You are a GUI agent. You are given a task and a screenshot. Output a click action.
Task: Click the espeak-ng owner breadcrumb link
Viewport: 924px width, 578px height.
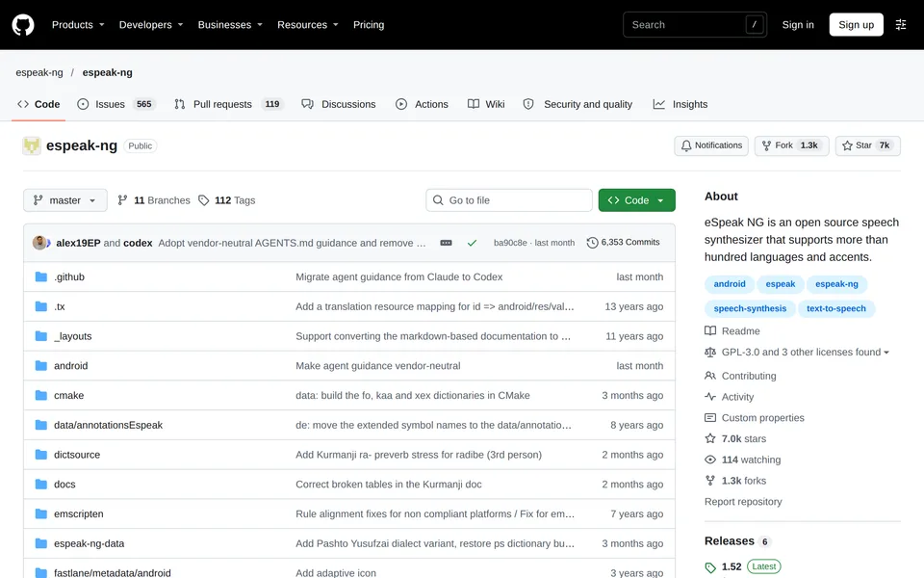pos(39,72)
